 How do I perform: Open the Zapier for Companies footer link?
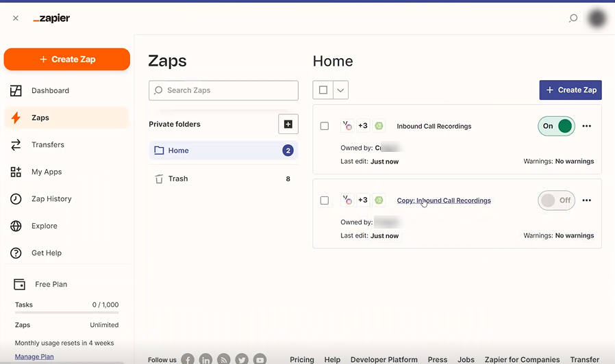coord(522,359)
